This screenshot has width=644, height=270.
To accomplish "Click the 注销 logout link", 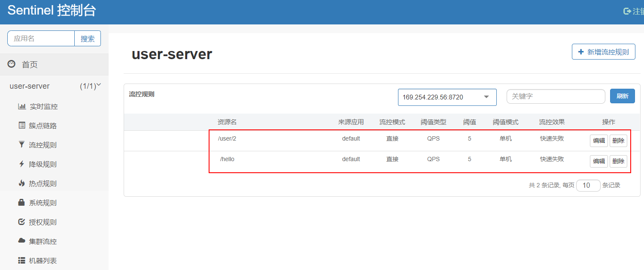I will 634,11.
